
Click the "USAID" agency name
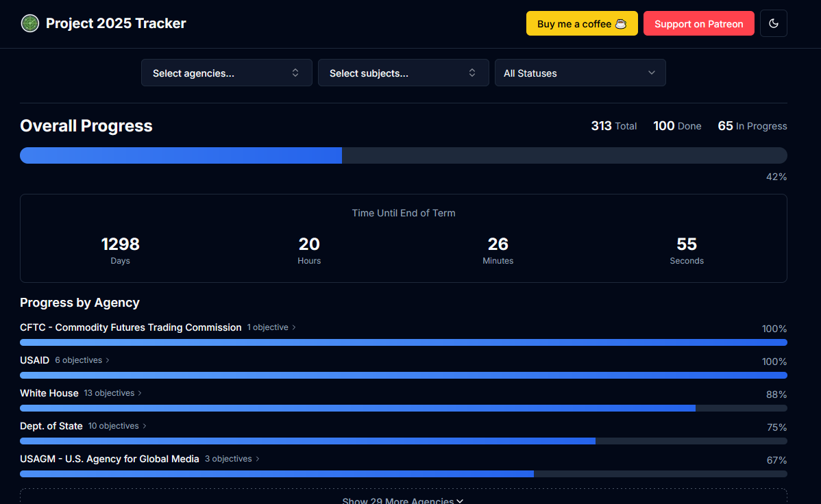(34, 360)
